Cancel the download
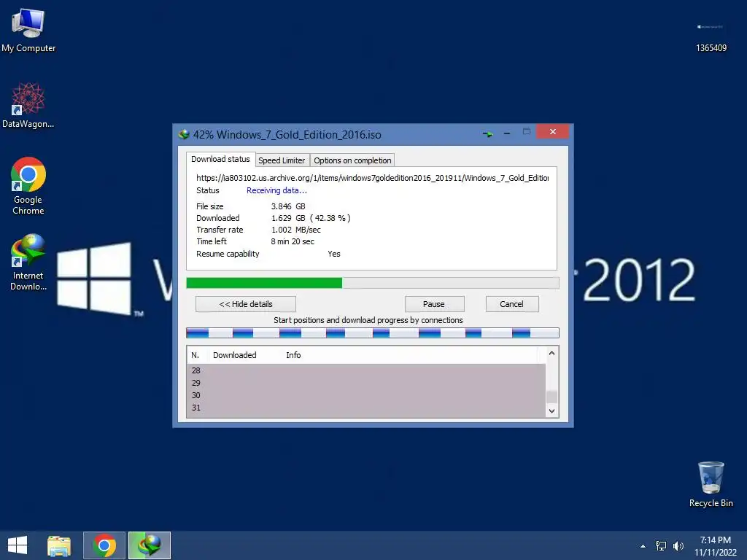The height and width of the screenshot is (560, 747). click(x=511, y=304)
